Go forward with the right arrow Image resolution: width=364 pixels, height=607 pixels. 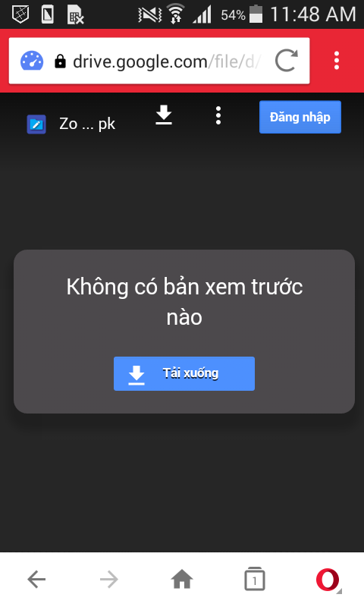109,580
